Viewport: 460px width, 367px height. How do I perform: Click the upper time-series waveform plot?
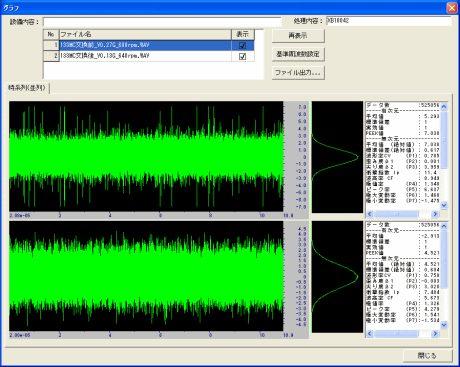(x=146, y=156)
